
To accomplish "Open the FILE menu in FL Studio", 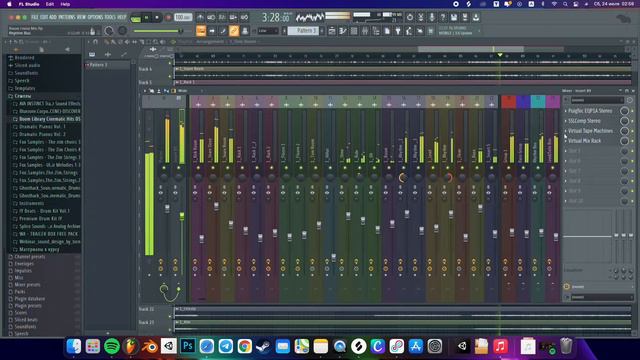I will [35, 17].
